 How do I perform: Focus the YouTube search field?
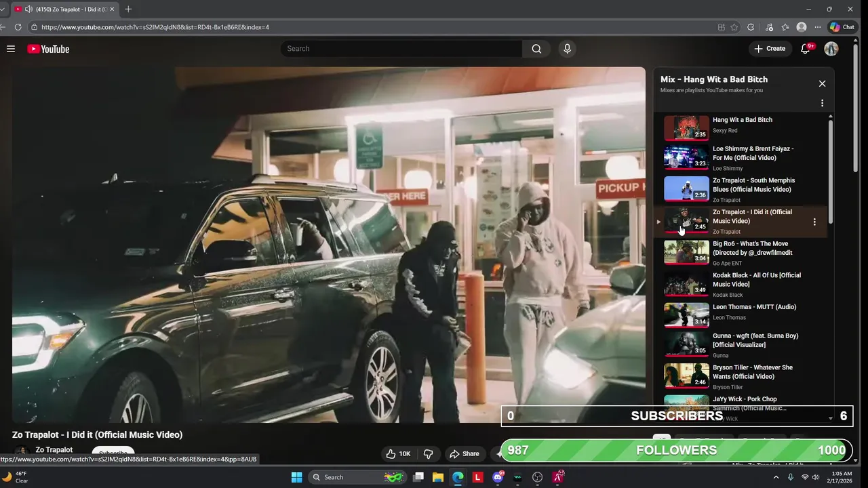[401, 49]
